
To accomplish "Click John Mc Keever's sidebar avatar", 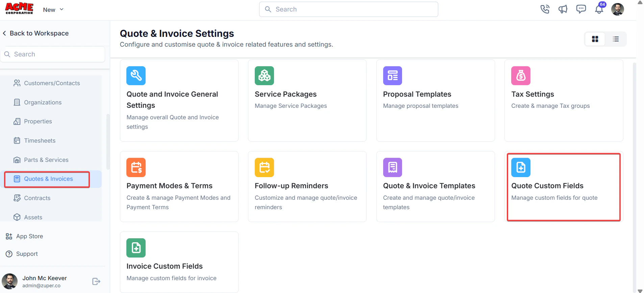I will (9, 282).
